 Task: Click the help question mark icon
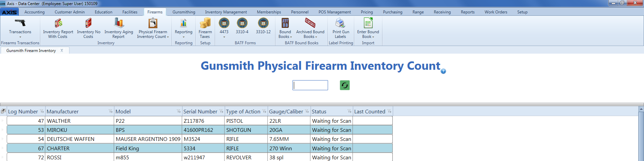click(x=443, y=71)
